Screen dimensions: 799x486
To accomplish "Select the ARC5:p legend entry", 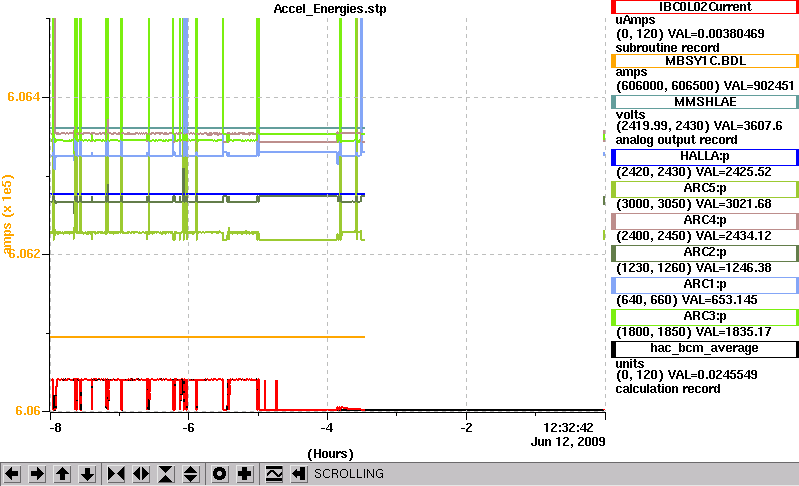I will [x=705, y=188].
